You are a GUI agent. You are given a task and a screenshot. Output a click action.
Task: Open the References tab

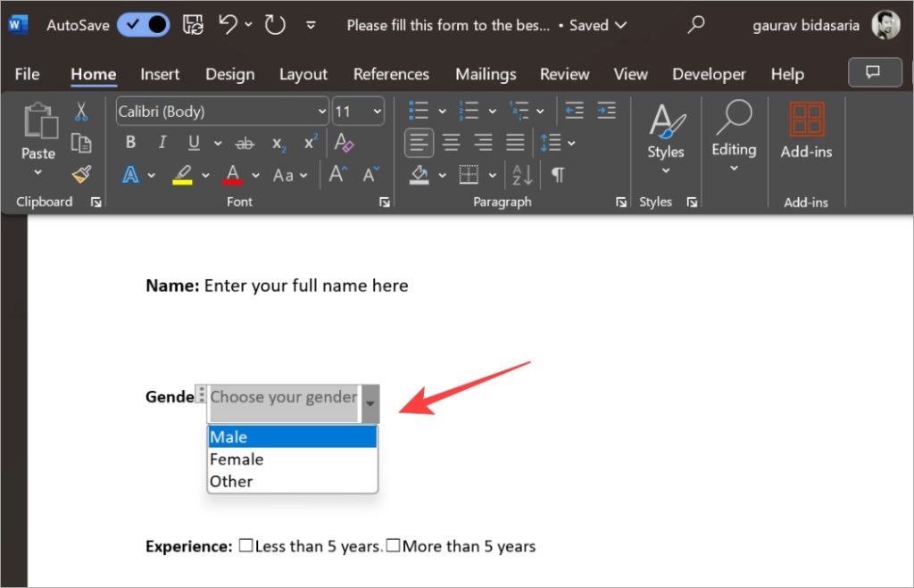click(391, 74)
